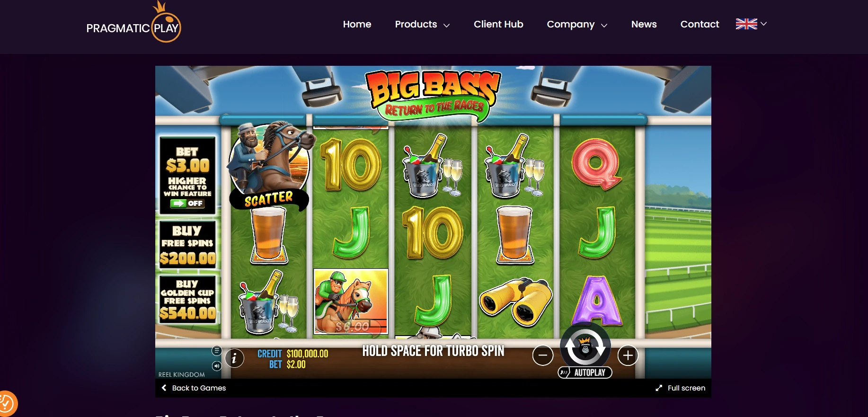Expand the Company dropdown menu
Viewport: 868px width, 417px height.
tap(577, 24)
